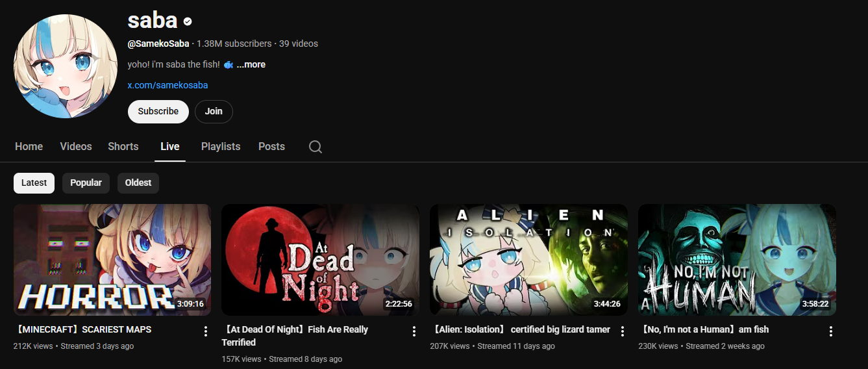Click '230K views • Streamed 2 weeks ago'
The image size is (868, 369).
coord(701,346)
